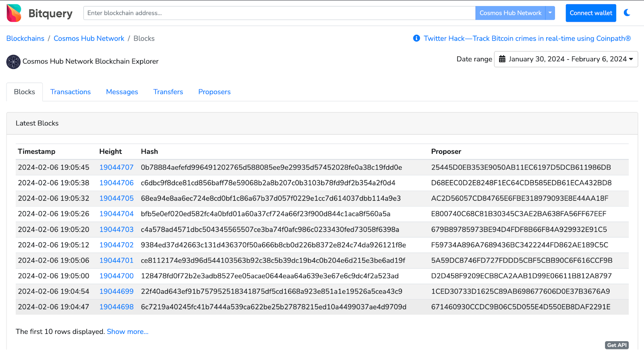Open block height 19044702
The image size is (644, 350).
(x=116, y=245)
